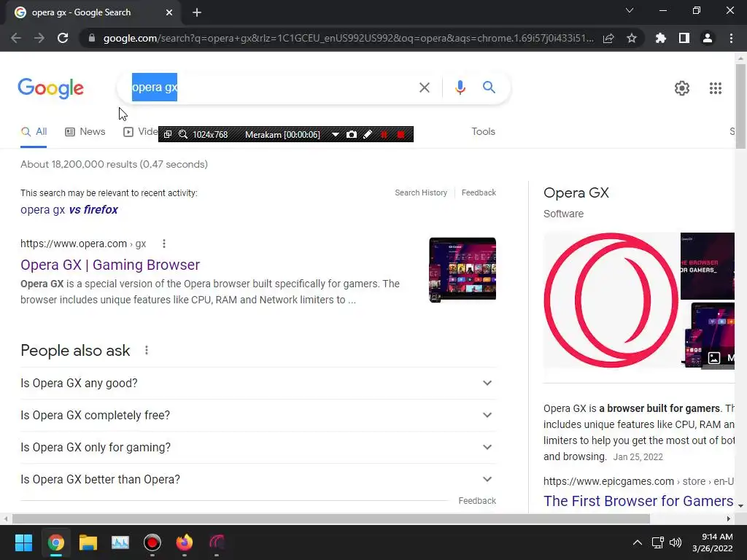
Task: Open the Chrome three-dot menu
Action: [731, 38]
